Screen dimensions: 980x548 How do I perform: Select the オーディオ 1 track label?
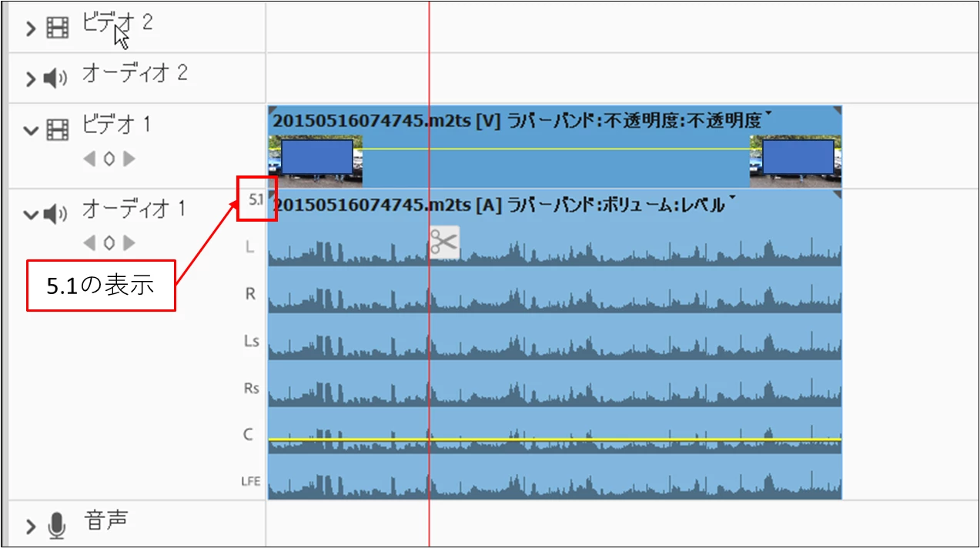(x=134, y=209)
